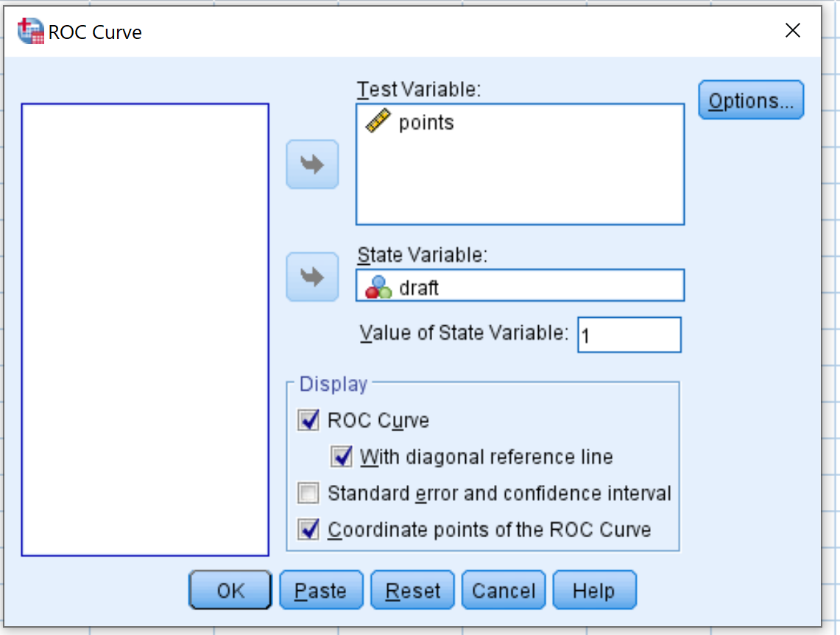Viewport: 840px width, 635px height.
Task: Select the points variable in Test Variable list
Action: [x=426, y=123]
